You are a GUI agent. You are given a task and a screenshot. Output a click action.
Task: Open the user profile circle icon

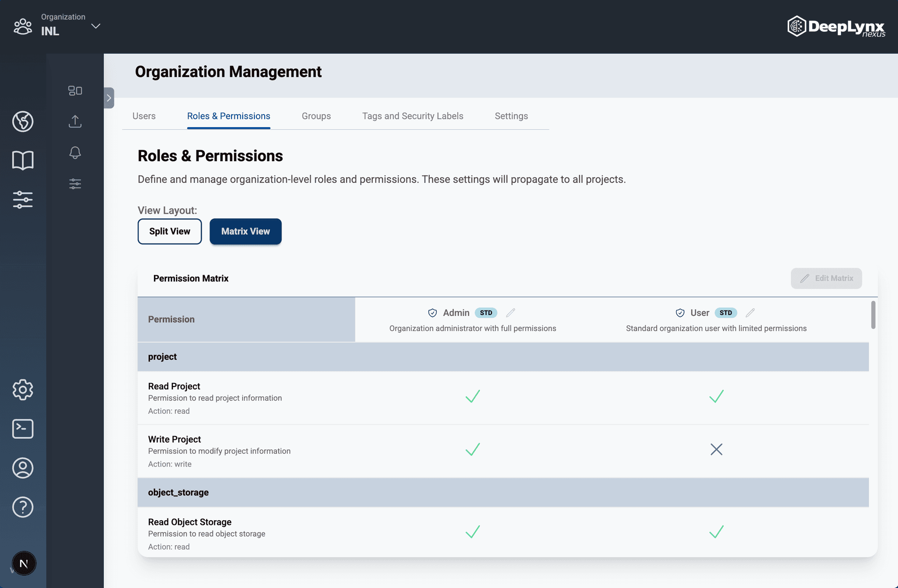22,468
